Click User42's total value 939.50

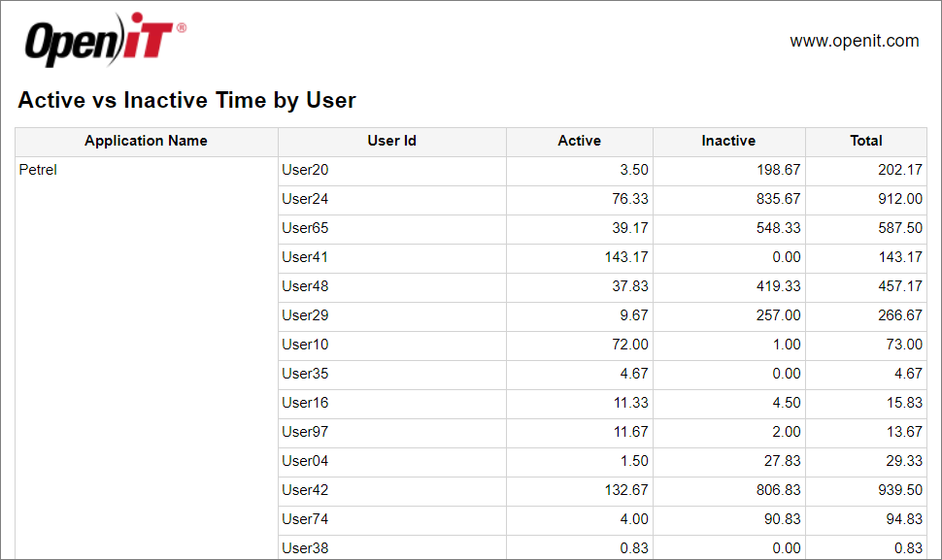tap(900, 489)
